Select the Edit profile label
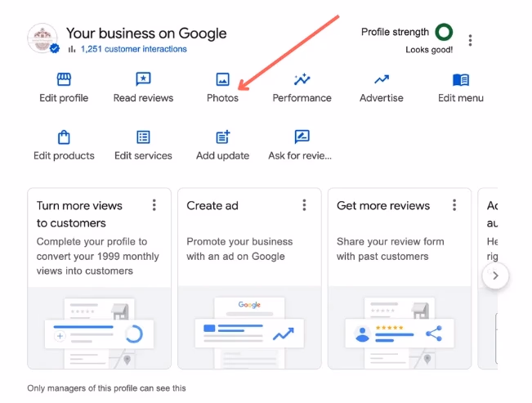 tap(64, 98)
